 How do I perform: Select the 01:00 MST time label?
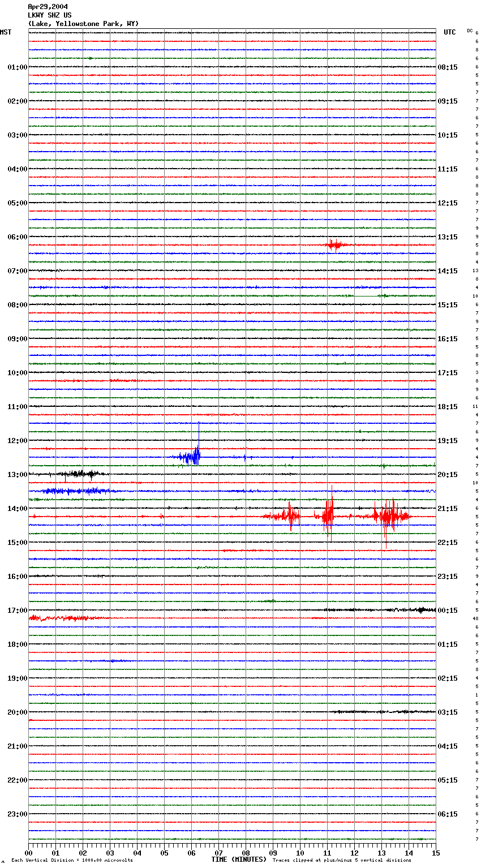pos(17,67)
